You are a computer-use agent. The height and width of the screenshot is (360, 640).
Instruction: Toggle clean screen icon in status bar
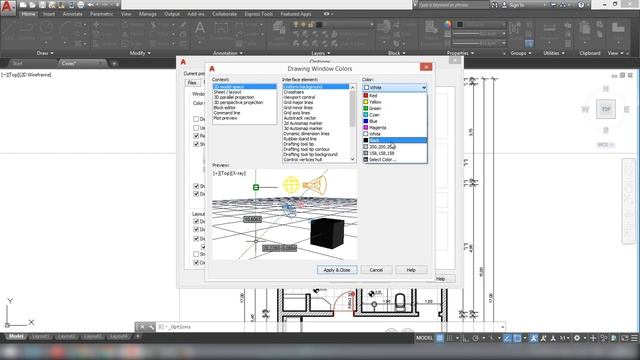(625, 338)
